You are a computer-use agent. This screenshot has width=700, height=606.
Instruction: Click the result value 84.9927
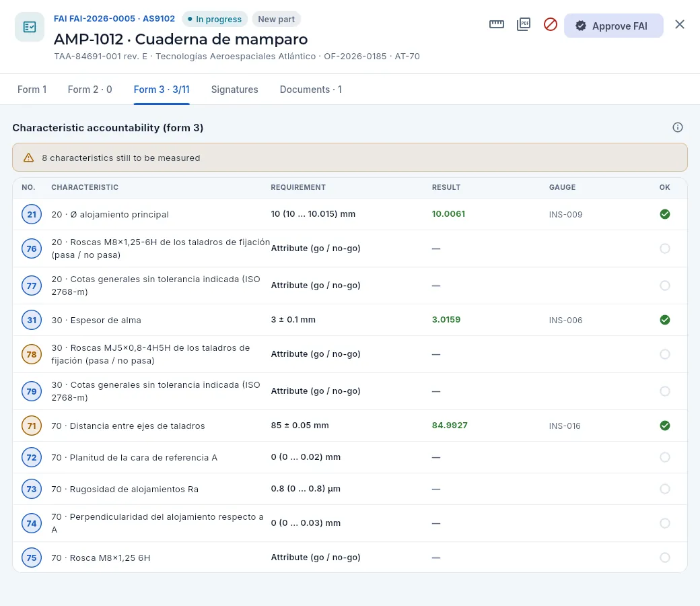tap(450, 426)
